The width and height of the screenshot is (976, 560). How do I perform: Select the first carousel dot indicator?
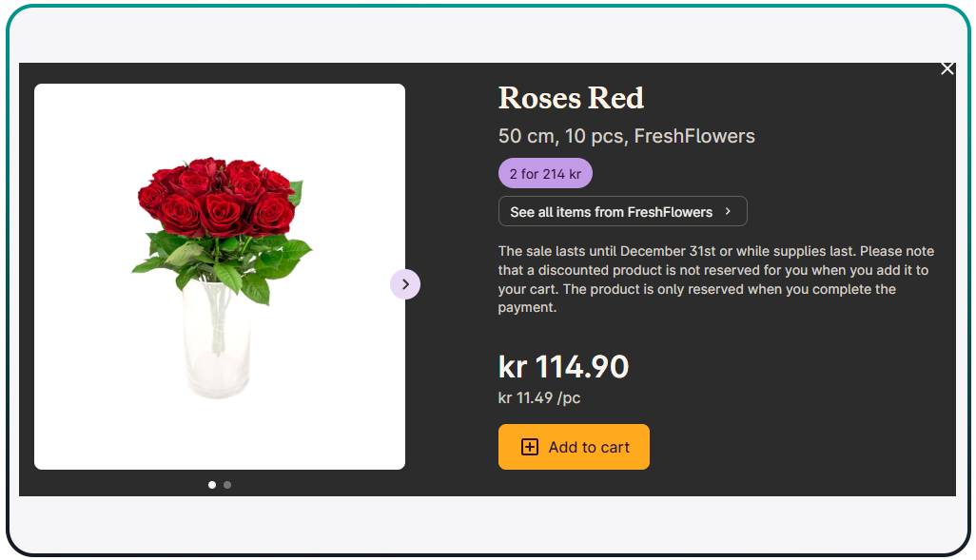tap(212, 485)
